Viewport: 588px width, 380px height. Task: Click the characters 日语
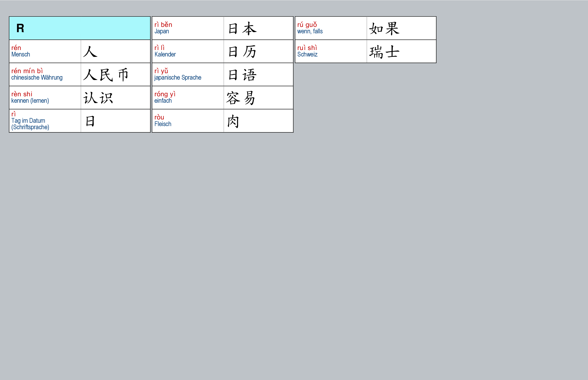242,75
